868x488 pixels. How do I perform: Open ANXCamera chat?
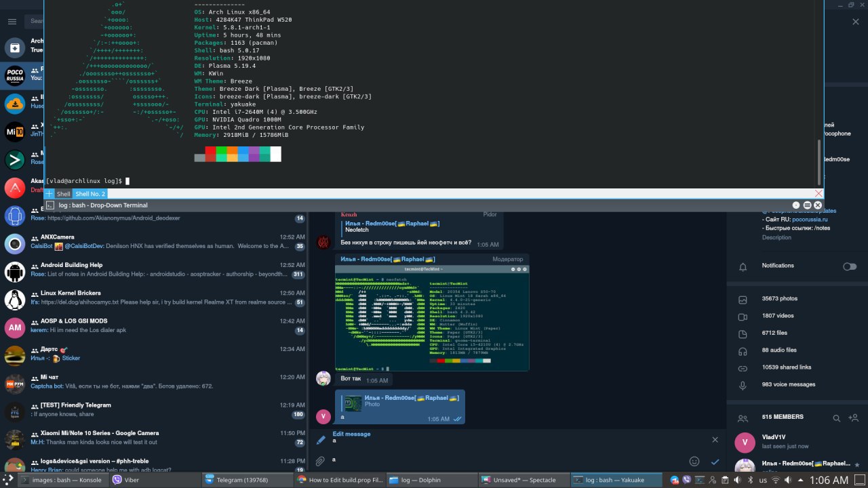[155, 242]
